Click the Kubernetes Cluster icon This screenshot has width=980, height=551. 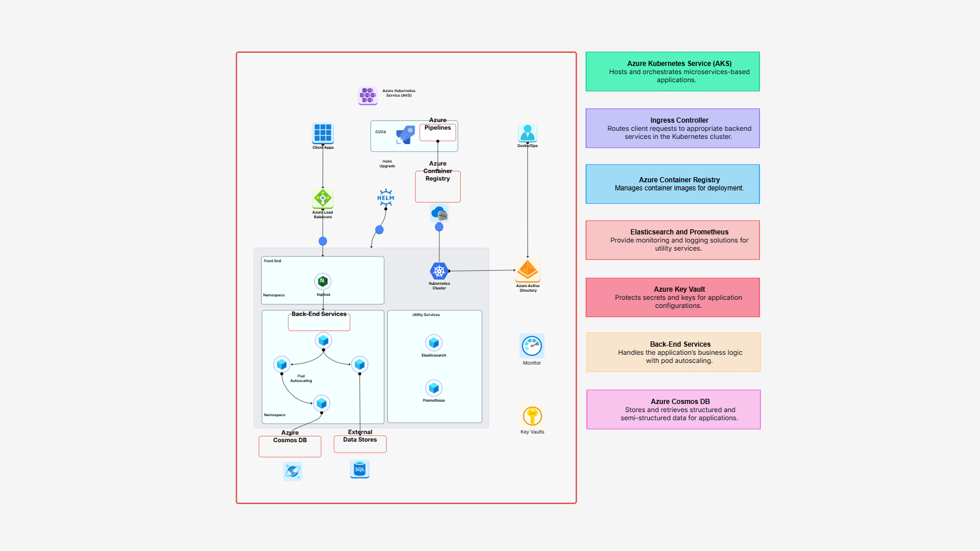pos(439,270)
